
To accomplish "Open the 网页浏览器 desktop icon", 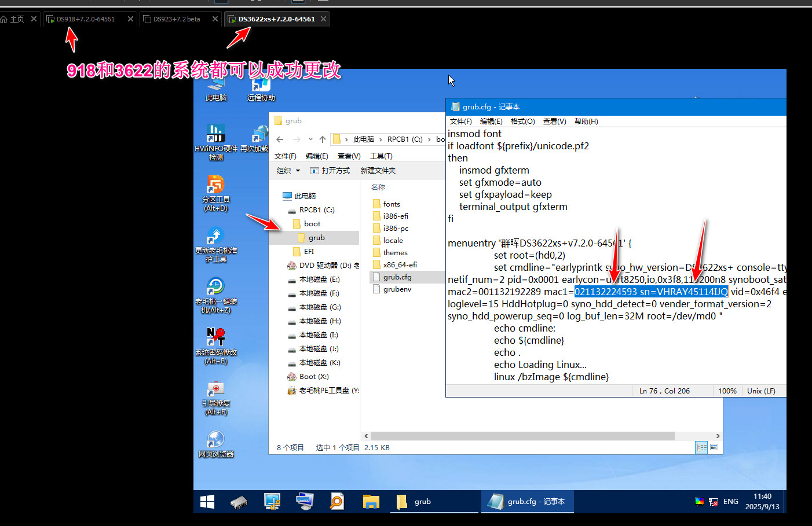I will pyautogui.click(x=216, y=444).
